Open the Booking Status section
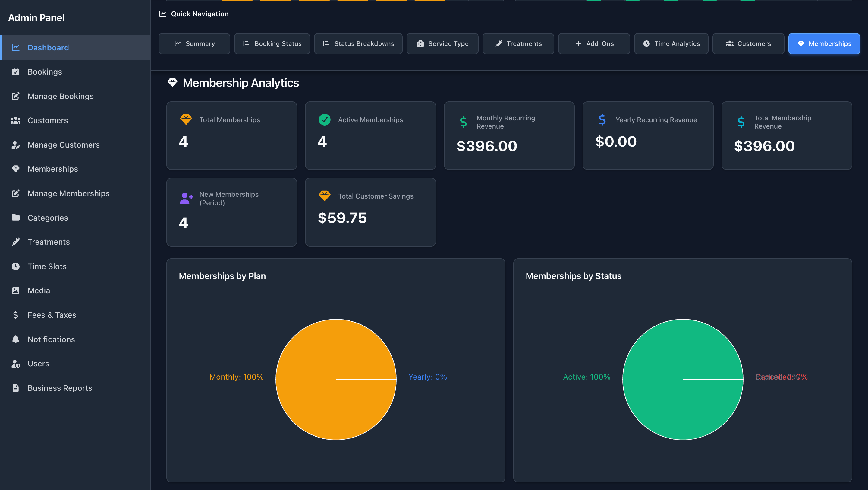Viewport: 868px width, 490px height. (272, 43)
